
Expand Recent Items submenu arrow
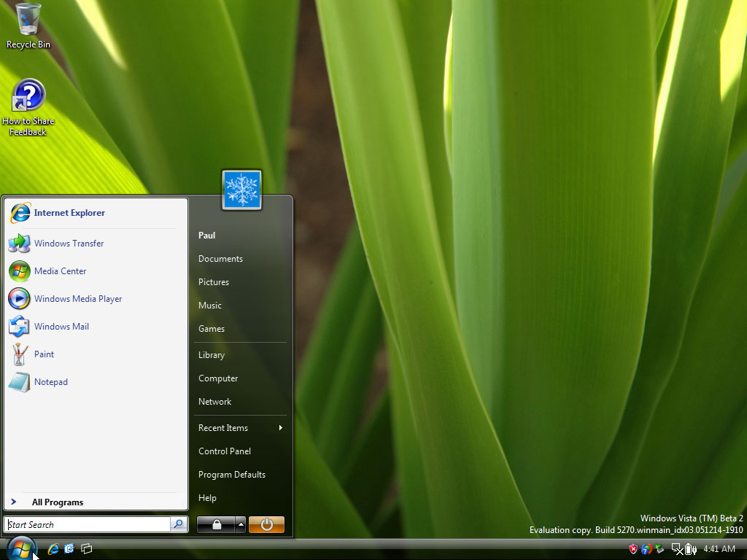(281, 427)
